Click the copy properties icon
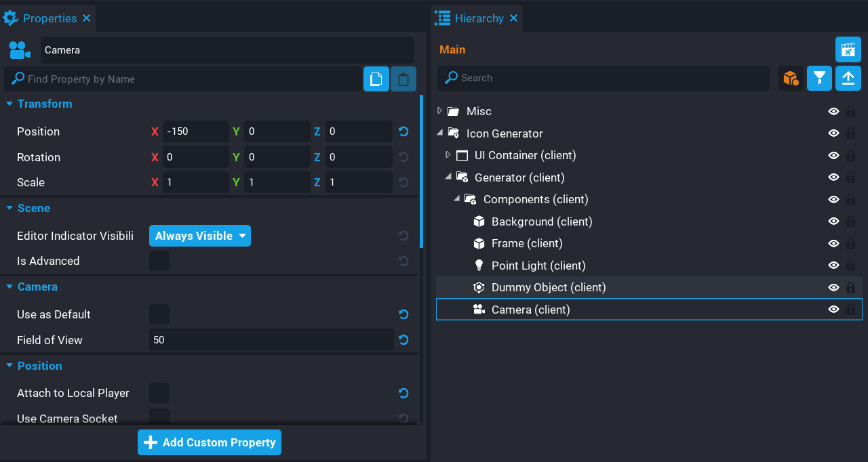Viewport: 868px width, 462px height. tap(376, 79)
